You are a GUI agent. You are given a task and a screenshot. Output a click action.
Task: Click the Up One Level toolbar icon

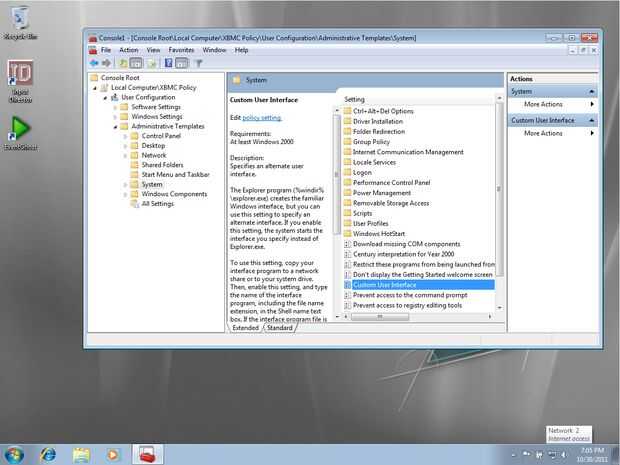[123, 63]
